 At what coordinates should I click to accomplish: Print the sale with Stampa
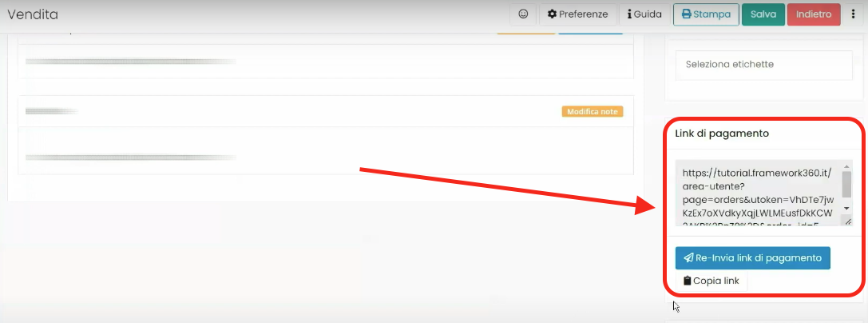(706, 14)
